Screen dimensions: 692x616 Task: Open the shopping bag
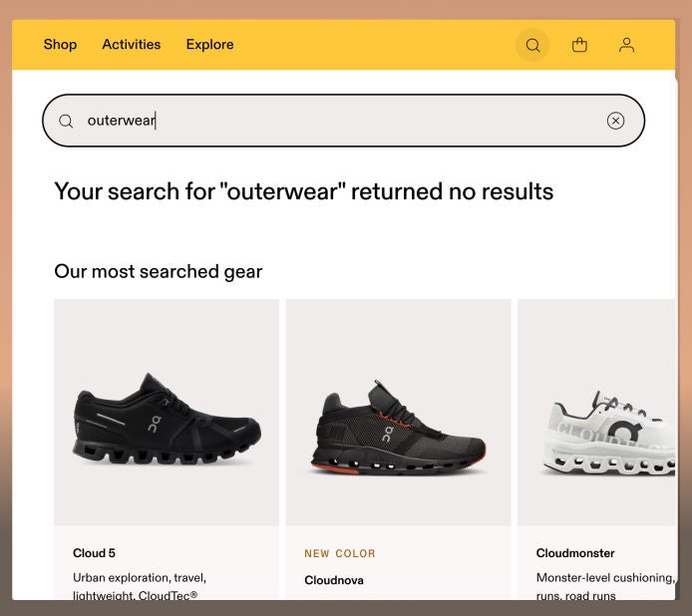pos(579,45)
